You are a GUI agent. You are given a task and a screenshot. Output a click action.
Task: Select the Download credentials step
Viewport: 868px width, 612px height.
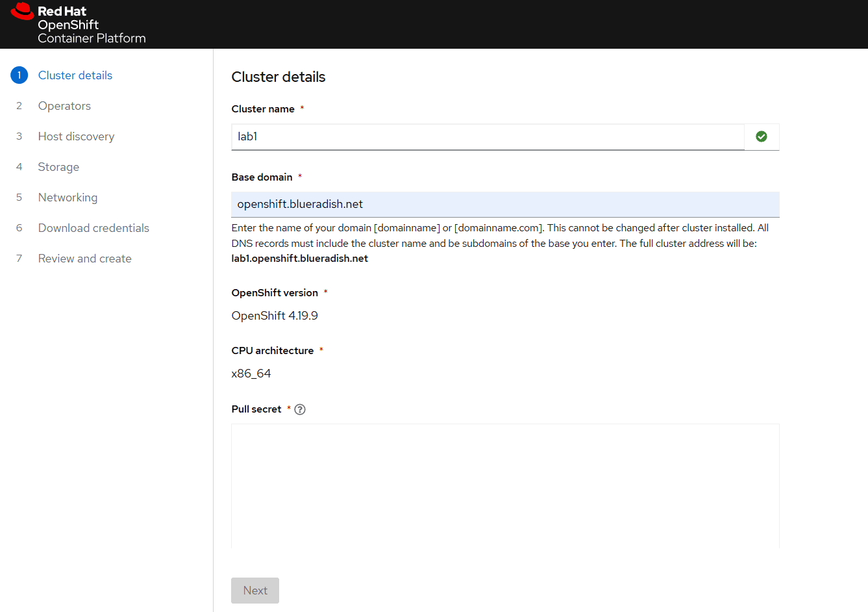pyautogui.click(x=93, y=228)
